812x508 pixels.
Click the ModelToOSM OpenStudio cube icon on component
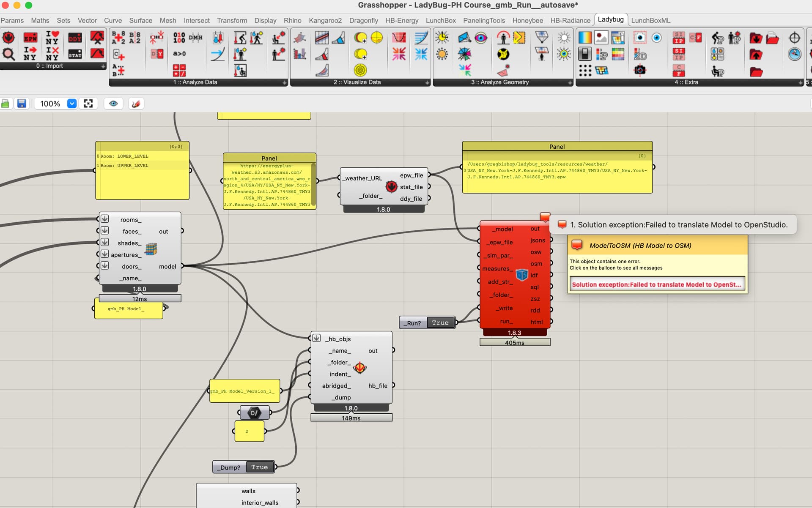click(522, 275)
